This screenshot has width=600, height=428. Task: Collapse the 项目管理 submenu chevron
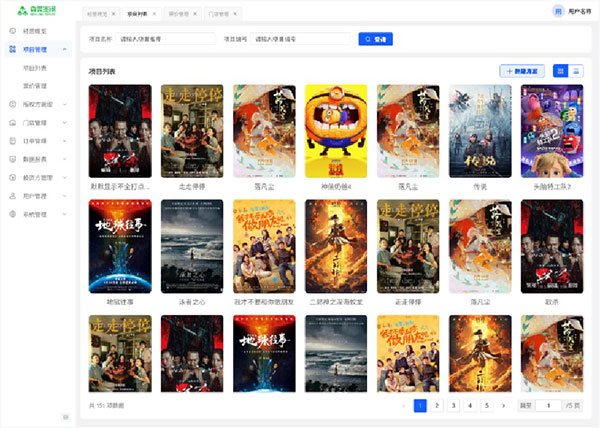point(65,48)
